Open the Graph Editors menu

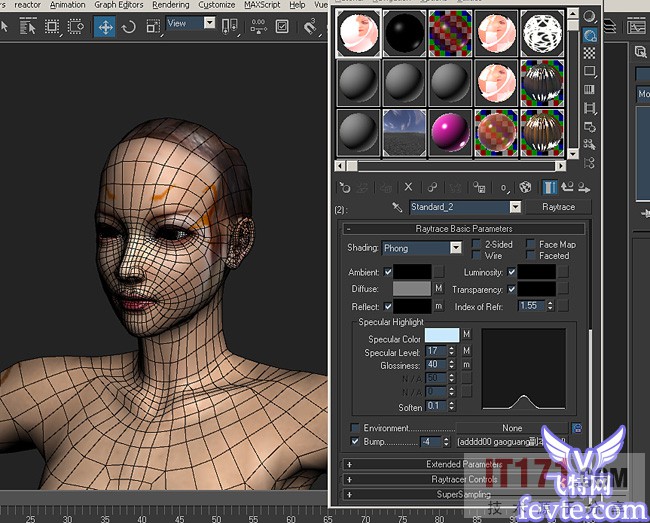click(x=118, y=5)
